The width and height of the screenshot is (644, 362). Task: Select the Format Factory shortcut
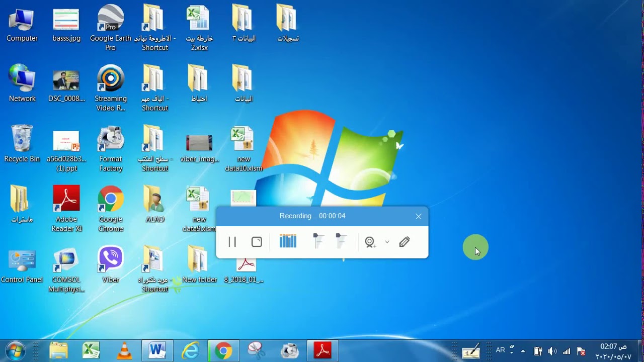(x=111, y=148)
